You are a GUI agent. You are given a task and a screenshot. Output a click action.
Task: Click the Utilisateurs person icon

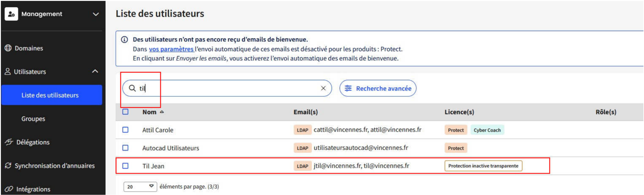[8, 71]
